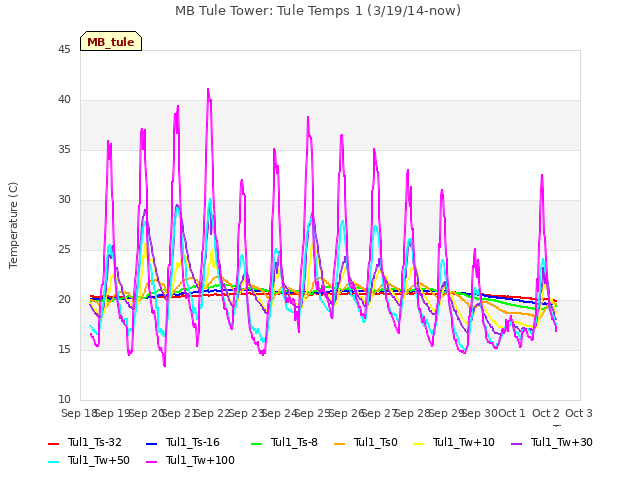The width and height of the screenshot is (640, 480).
Task: Click the purple Tul1_Tw+30 legend swatch
Action: [516, 444]
